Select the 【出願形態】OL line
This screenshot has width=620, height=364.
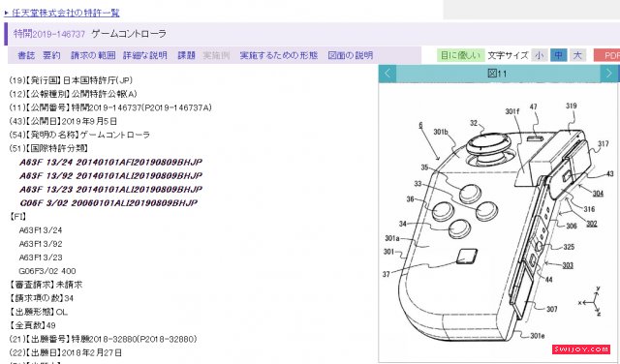point(39,312)
